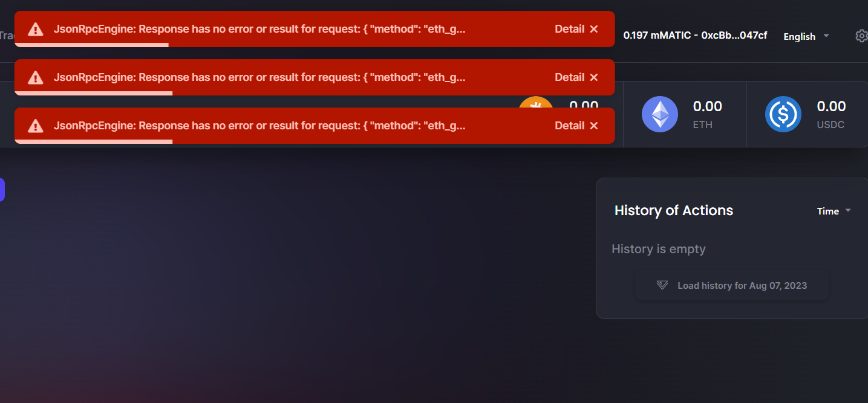Click the progress bar under the top toast
Image resolution: width=868 pixels, height=403 pixels.
91,45
